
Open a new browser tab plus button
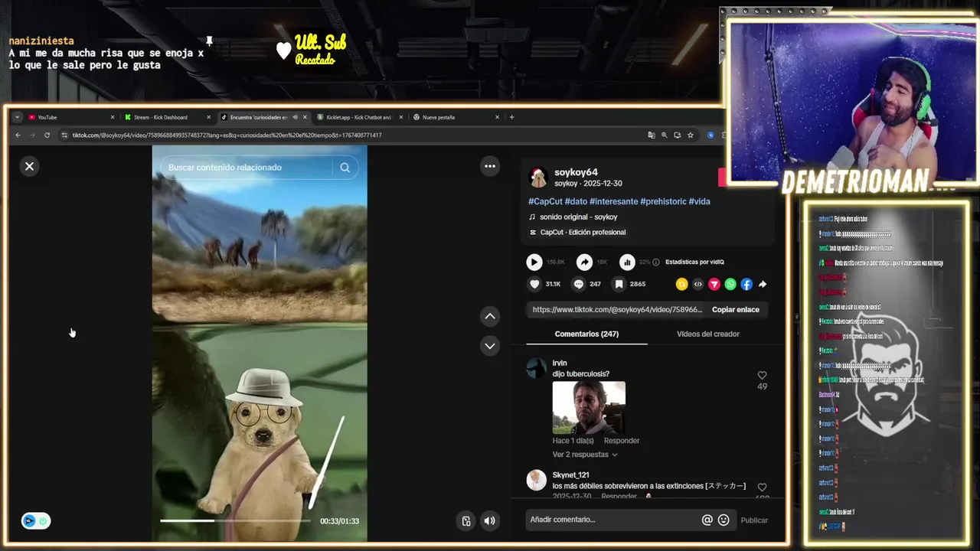511,117
